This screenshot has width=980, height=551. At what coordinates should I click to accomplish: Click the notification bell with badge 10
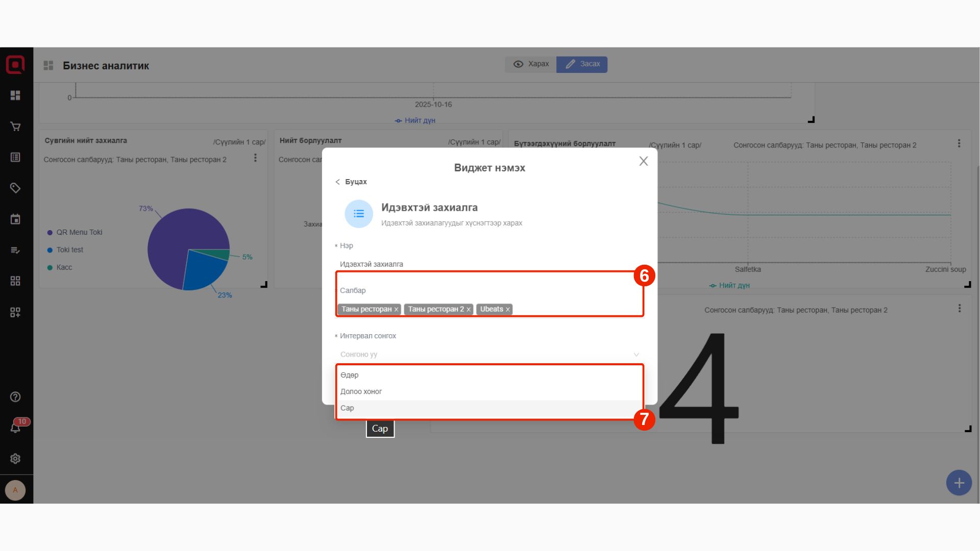15,428
